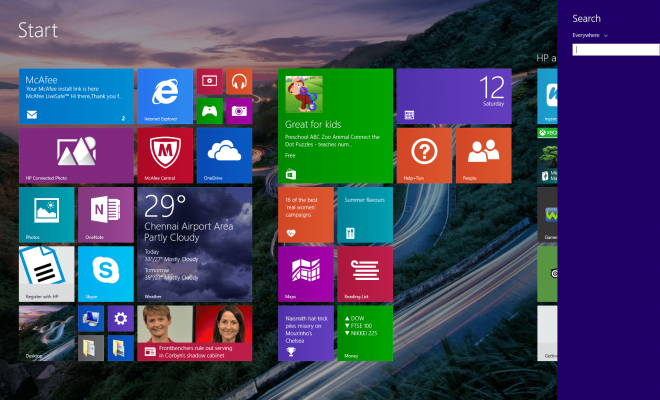Screen dimensions: 660x400
Task: Open the This PC computer tile
Action: 91,319
